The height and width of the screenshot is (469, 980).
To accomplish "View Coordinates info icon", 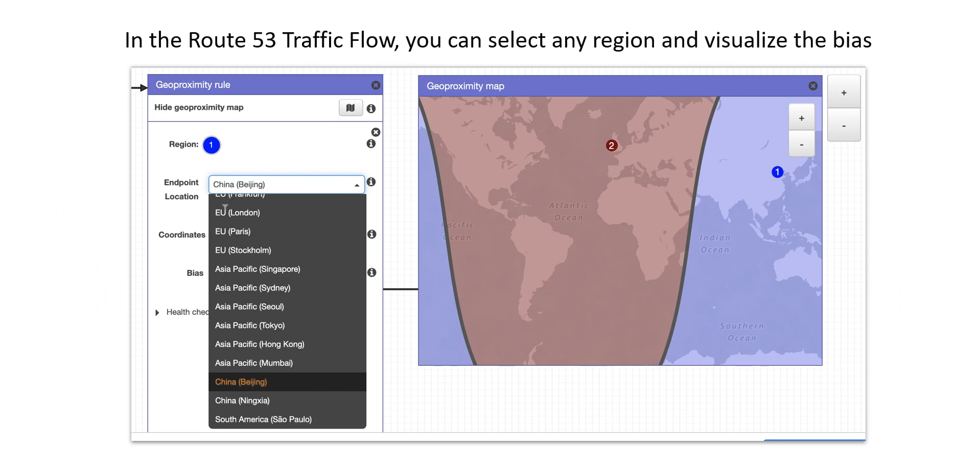I will (x=372, y=234).
